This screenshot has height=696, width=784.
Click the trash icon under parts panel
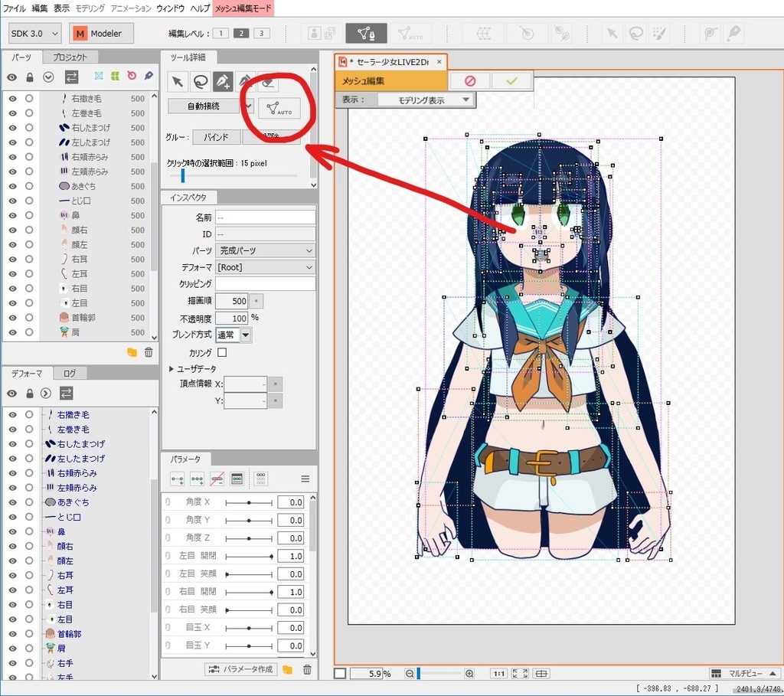coord(149,352)
